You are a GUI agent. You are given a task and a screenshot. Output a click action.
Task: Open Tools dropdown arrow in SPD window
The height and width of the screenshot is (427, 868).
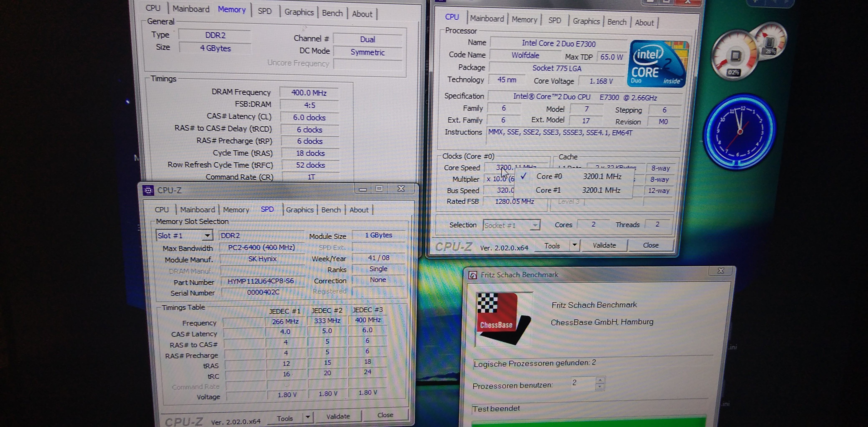[308, 417]
